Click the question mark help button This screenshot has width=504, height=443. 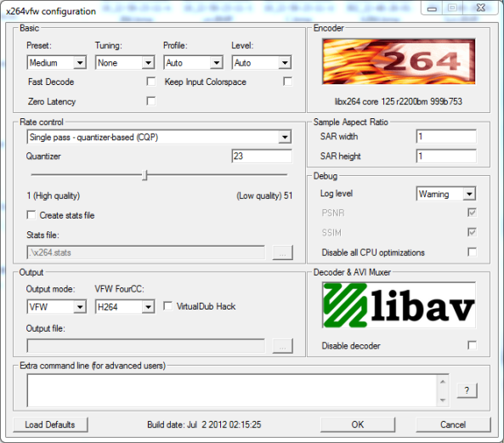pos(467,390)
